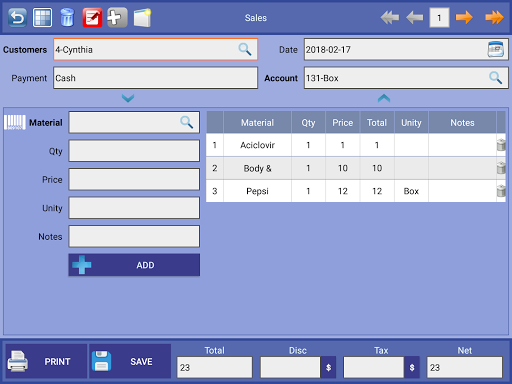
Task: Click the Qty input field
Action: pos(134,151)
